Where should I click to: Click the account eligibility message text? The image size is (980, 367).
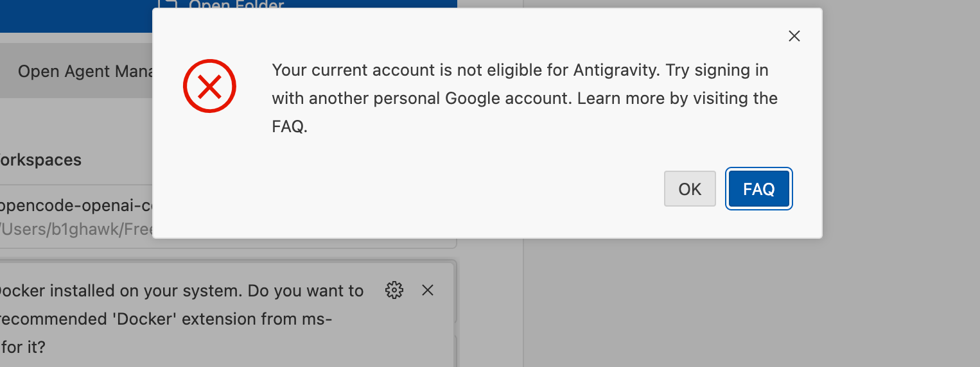point(525,98)
